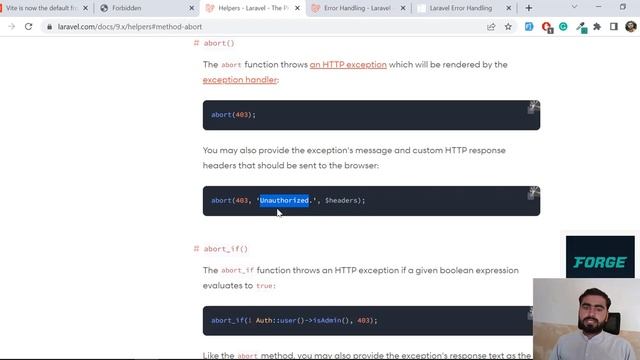Viewport: 640px width, 360px height.
Task: Close the Error Handling - Laravel tab
Action: (x=403, y=8)
